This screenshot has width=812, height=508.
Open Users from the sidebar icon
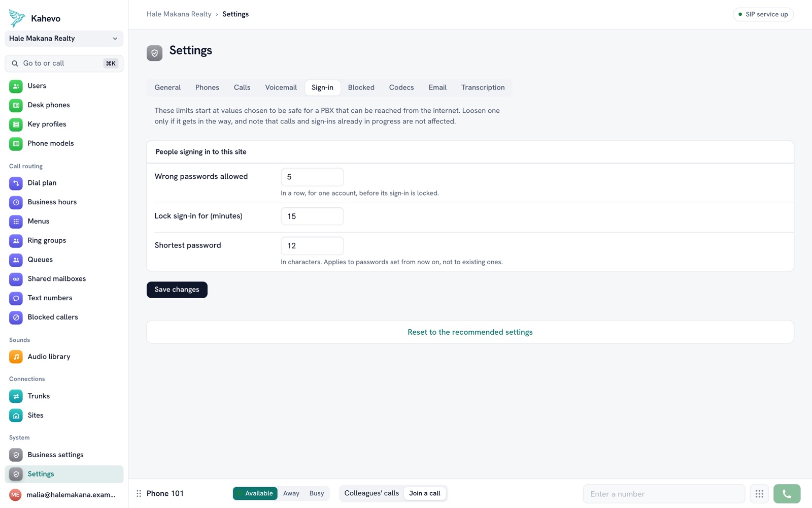click(x=16, y=86)
